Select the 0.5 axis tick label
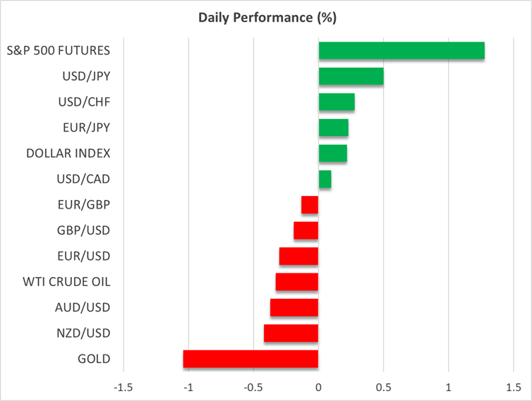The width and height of the screenshot is (532, 401). click(383, 387)
